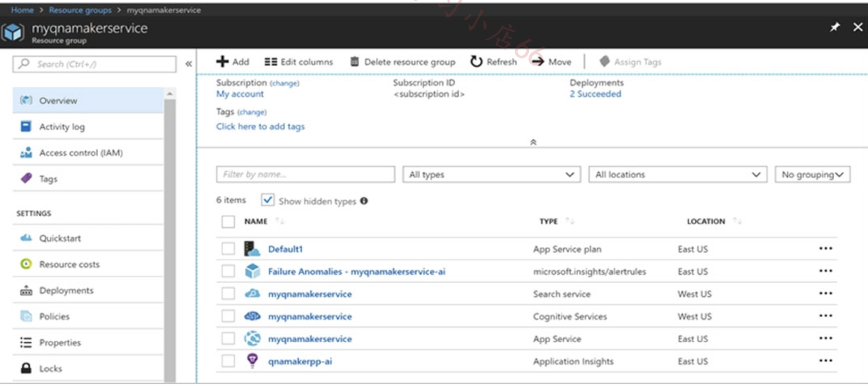This screenshot has width=868, height=389.
Task: Open the Default1 resource link
Action: point(285,249)
